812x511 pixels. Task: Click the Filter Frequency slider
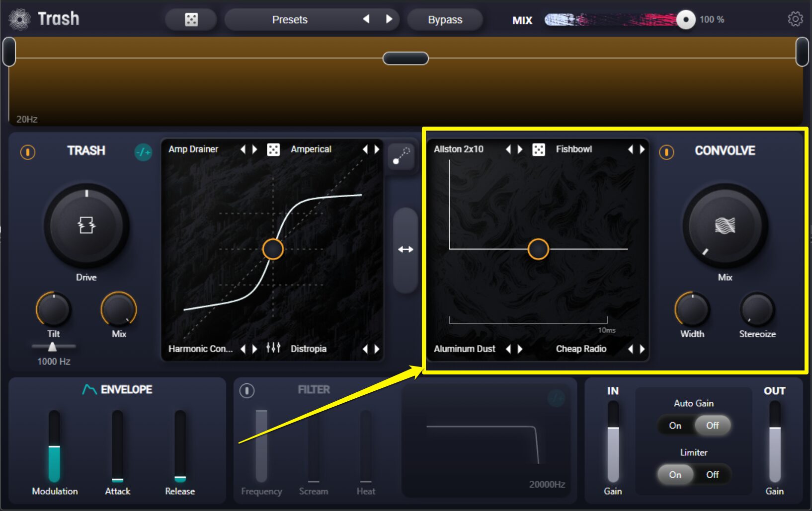[x=261, y=446]
